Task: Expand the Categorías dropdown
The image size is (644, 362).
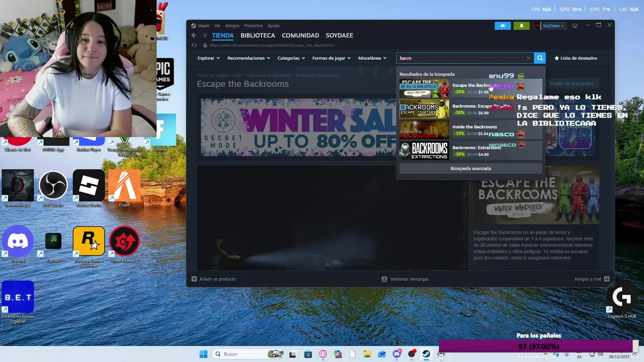Action: (x=291, y=58)
